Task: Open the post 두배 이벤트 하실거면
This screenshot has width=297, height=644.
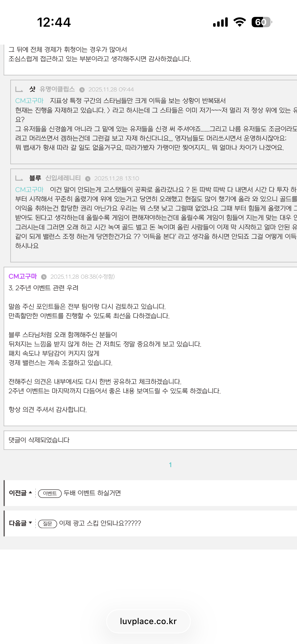Action: [92, 493]
